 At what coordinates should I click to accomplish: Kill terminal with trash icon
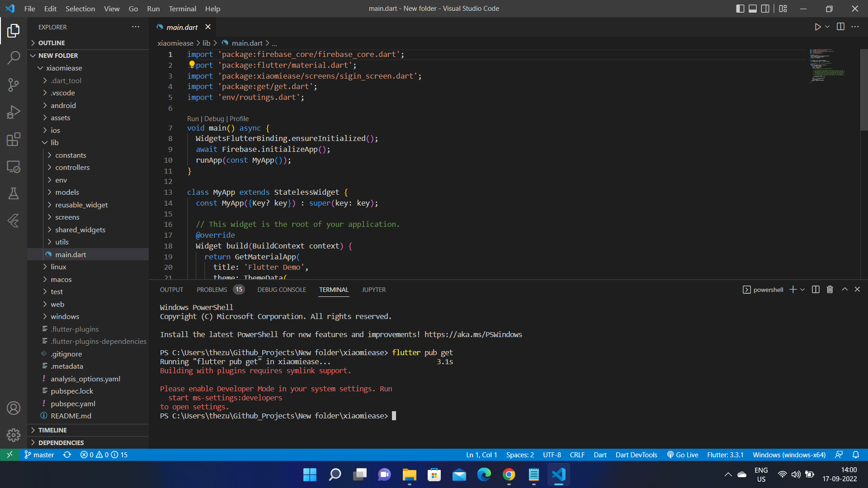830,290
